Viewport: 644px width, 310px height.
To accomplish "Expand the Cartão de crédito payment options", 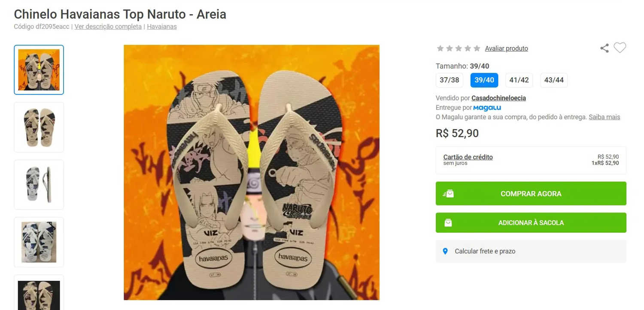I will click(468, 157).
